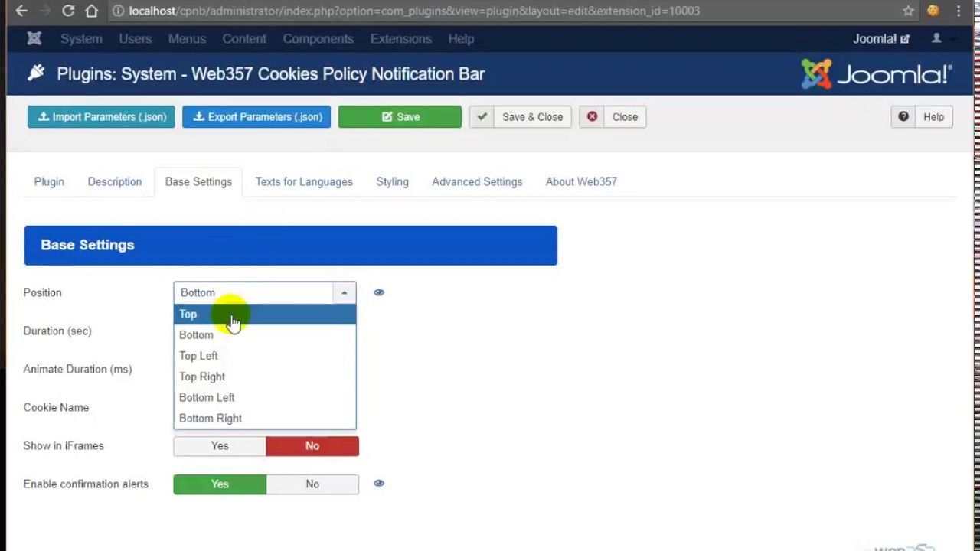This screenshot has width=980, height=551.
Task: Click the plug icon in page title
Action: pyautogui.click(x=36, y=73)
